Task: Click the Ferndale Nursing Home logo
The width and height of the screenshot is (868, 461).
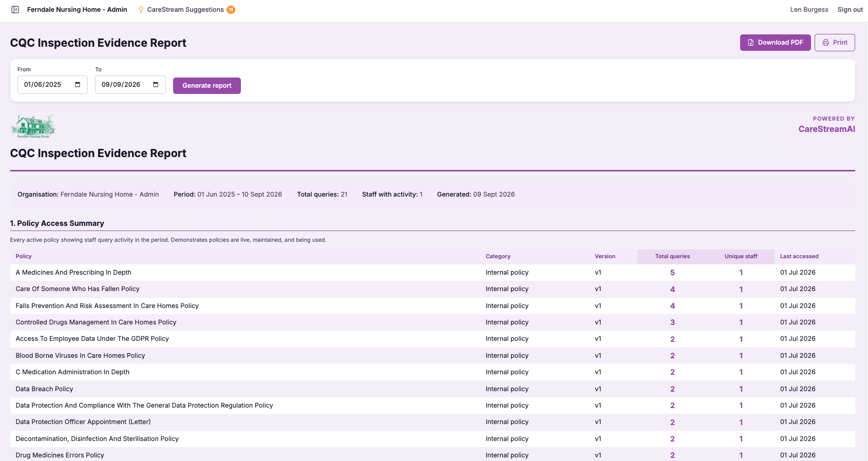Action: [x=33, y=126]
